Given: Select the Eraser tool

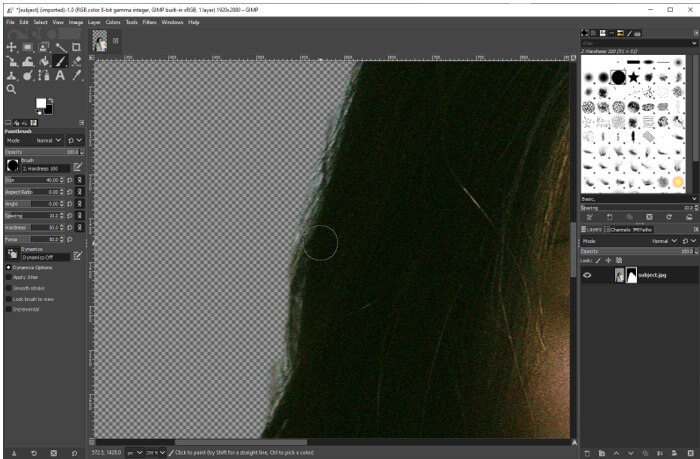Looking at the screenshot, I should 76,61.
